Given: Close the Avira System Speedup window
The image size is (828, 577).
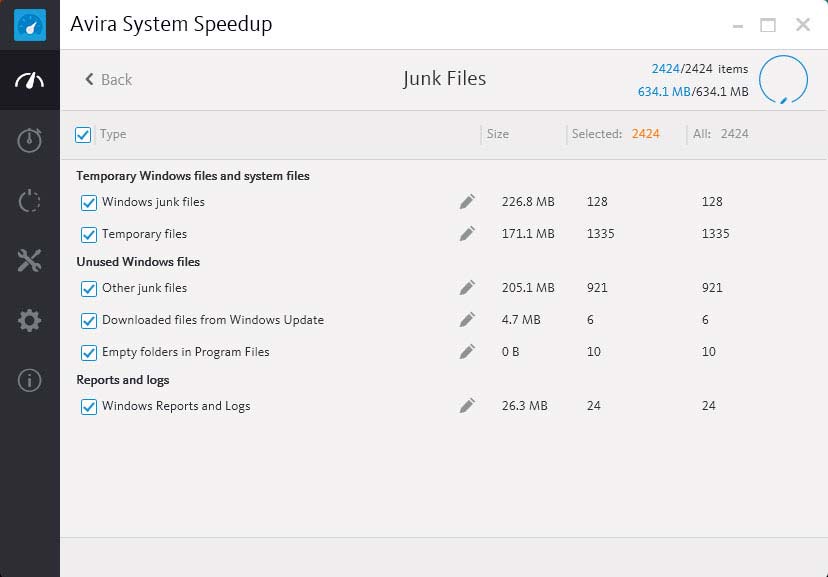Looking at the screenshot, I should [x=803, y=24].
